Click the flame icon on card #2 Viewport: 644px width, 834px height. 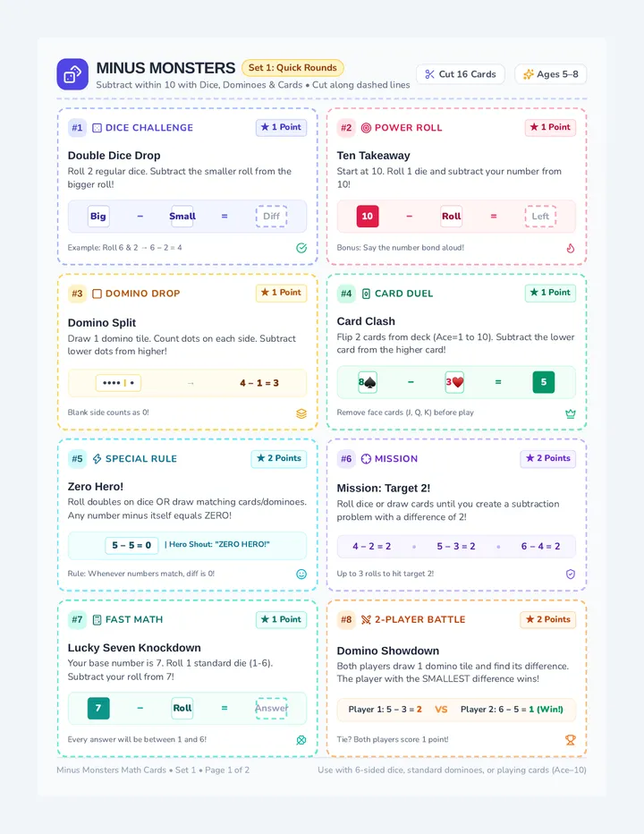click(571, 248)
